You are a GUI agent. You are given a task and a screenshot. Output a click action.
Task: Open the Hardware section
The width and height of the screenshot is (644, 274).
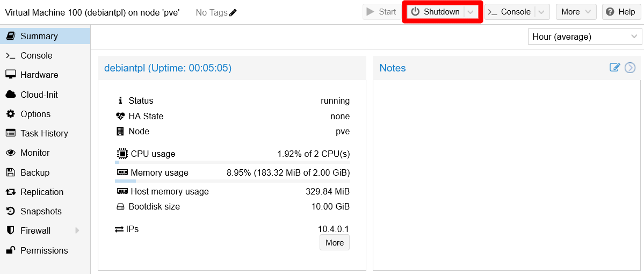[x=39, y=75]
